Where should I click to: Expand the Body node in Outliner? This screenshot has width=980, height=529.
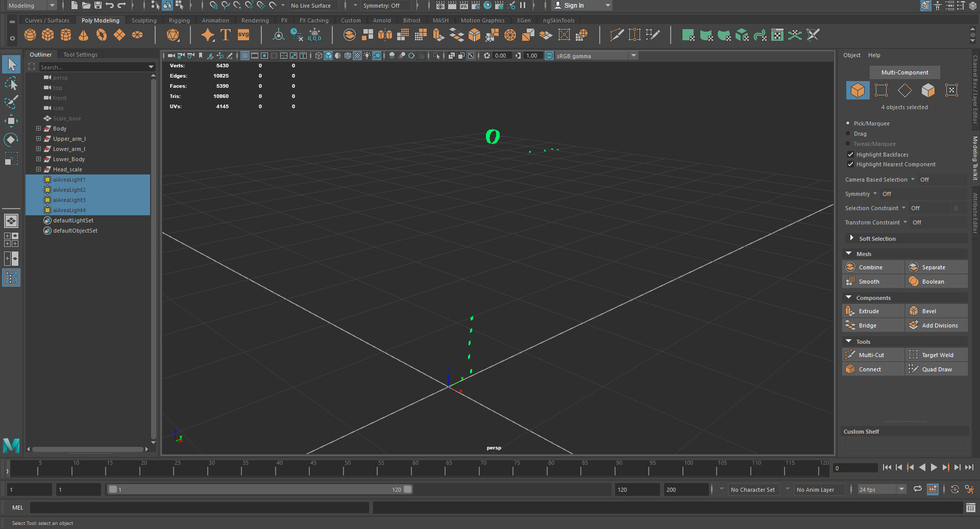point(38,129)
